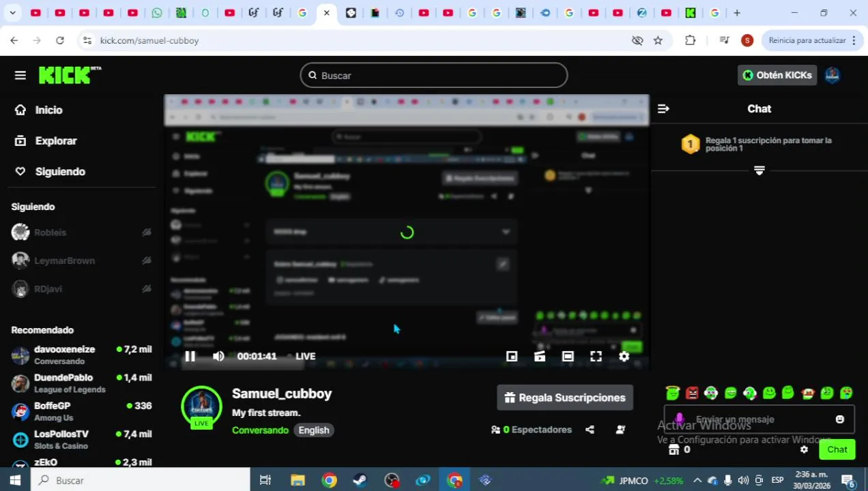This screenshot has height=491, width=868.
Task: Click the halo angel emote
Action: [673, 393]
